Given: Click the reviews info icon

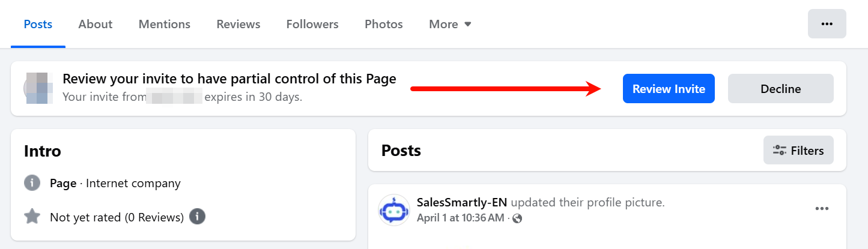Looking at the screenshot, I should click(198, 217).
